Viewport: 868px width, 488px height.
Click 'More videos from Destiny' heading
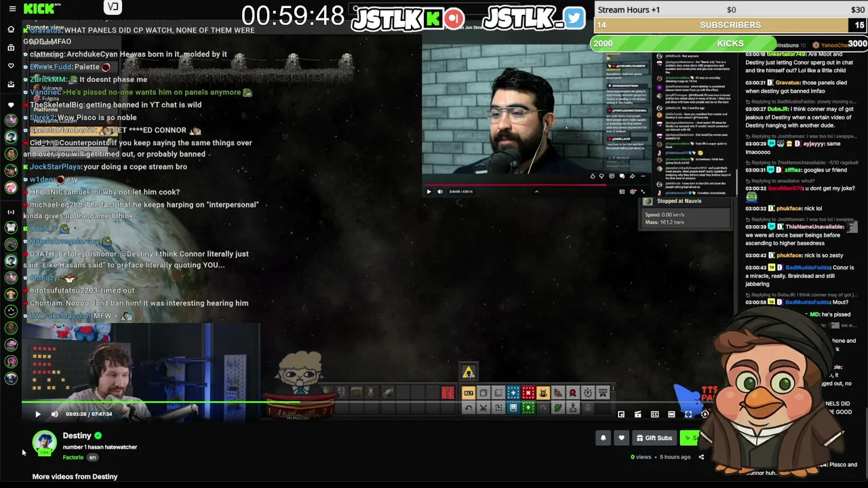click(75, 476)
